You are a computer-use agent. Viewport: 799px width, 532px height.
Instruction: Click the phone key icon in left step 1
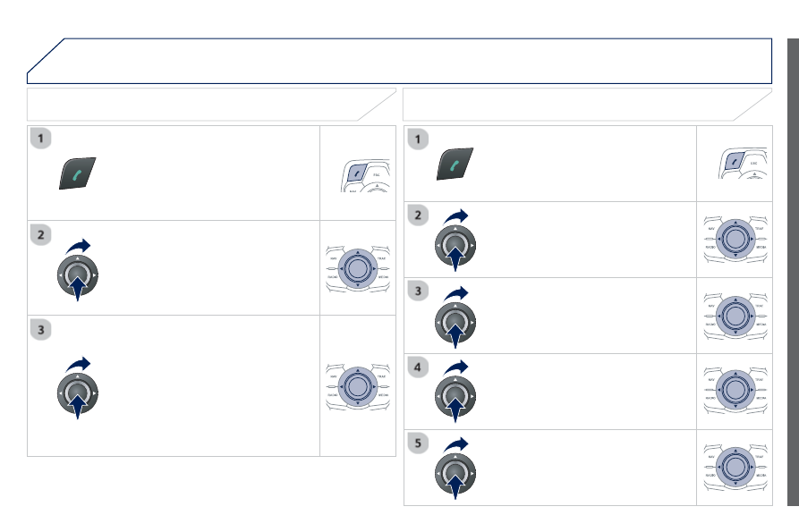tap(78, 173)
